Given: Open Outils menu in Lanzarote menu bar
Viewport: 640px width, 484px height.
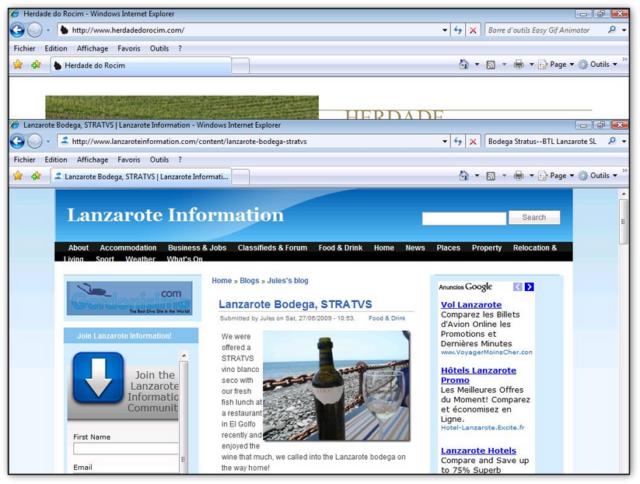Looking at the screenshot, I should coord(159,160).
